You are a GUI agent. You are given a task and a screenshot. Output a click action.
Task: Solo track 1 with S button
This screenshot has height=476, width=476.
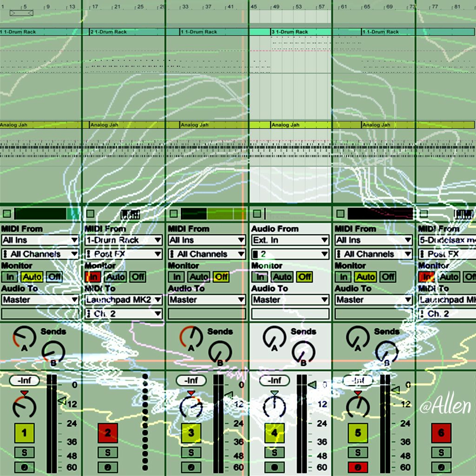tap(24, 452)
